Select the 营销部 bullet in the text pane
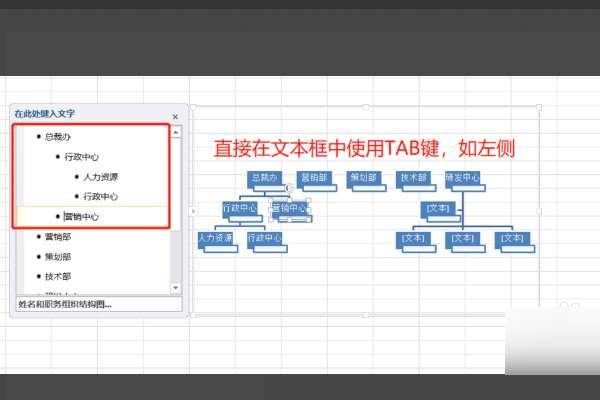The image size is (600, 400). click(x=58, y=237)
